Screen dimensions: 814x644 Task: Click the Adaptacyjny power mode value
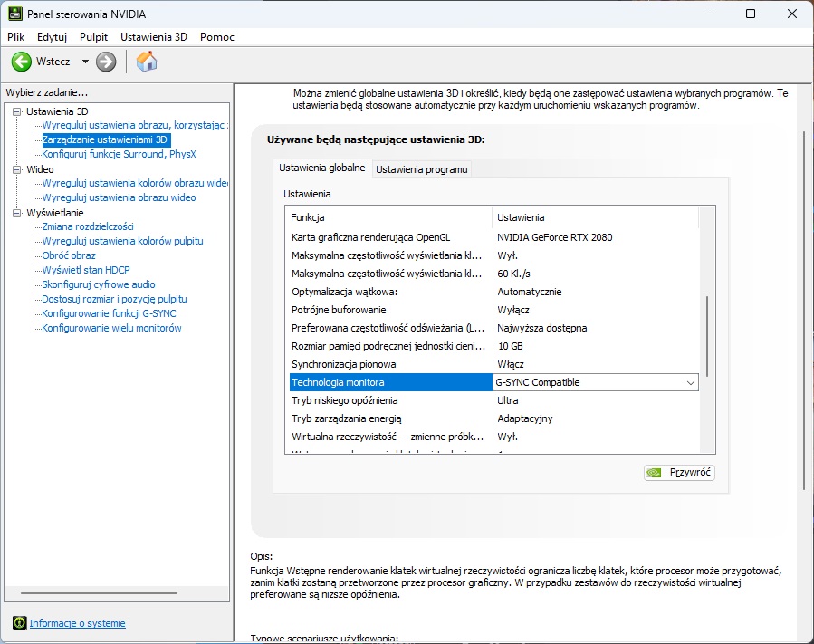[x=525, y=418]
